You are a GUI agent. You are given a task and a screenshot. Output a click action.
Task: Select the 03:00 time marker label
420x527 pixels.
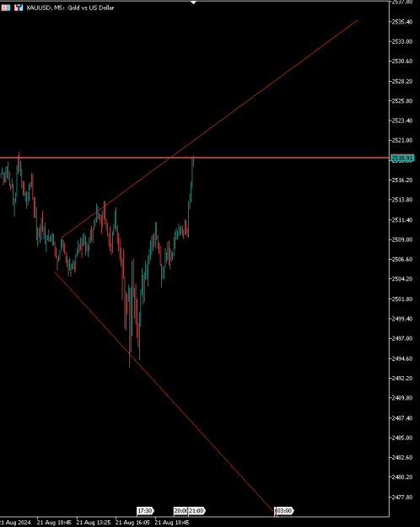pos(284,511)
